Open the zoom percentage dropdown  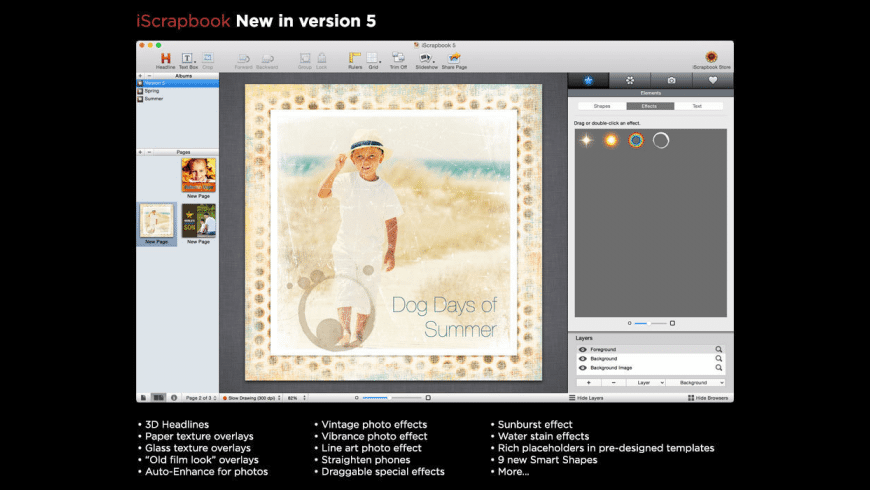(296, 398)
